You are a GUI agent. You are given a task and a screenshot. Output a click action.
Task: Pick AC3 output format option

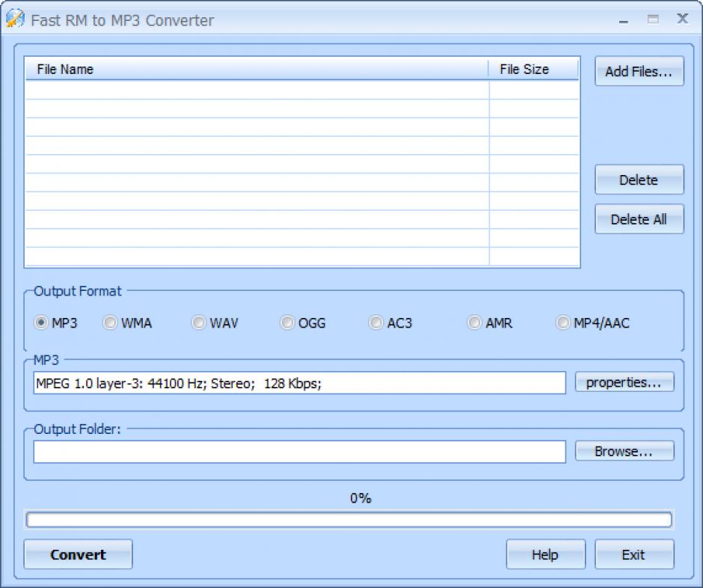[x=375, y=323]
